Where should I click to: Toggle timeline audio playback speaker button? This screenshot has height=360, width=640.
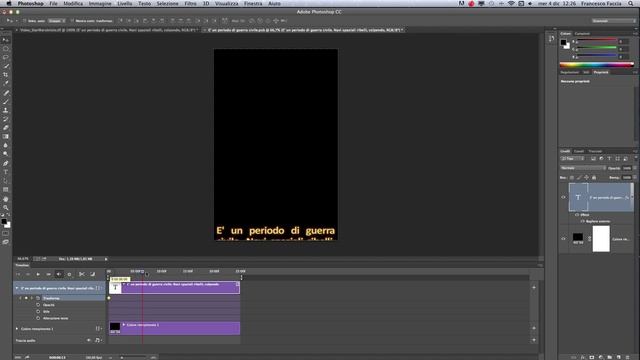tap(59, 274)
